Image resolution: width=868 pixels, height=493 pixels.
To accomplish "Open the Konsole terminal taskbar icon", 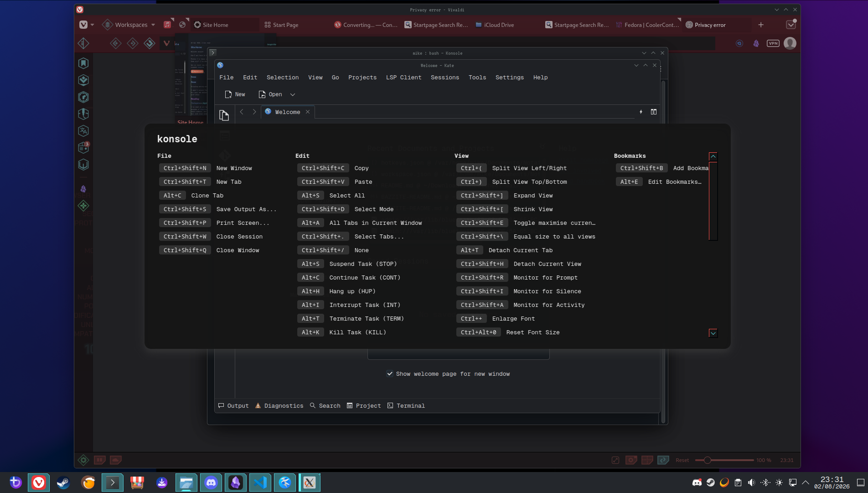I will point(113,483).
